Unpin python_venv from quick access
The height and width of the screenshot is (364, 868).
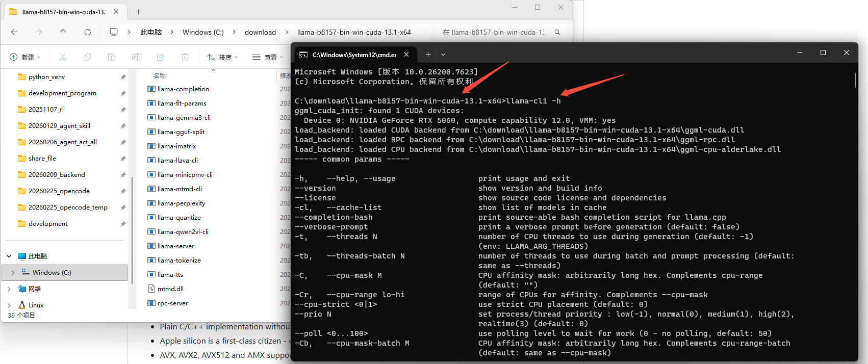point(123,77)
